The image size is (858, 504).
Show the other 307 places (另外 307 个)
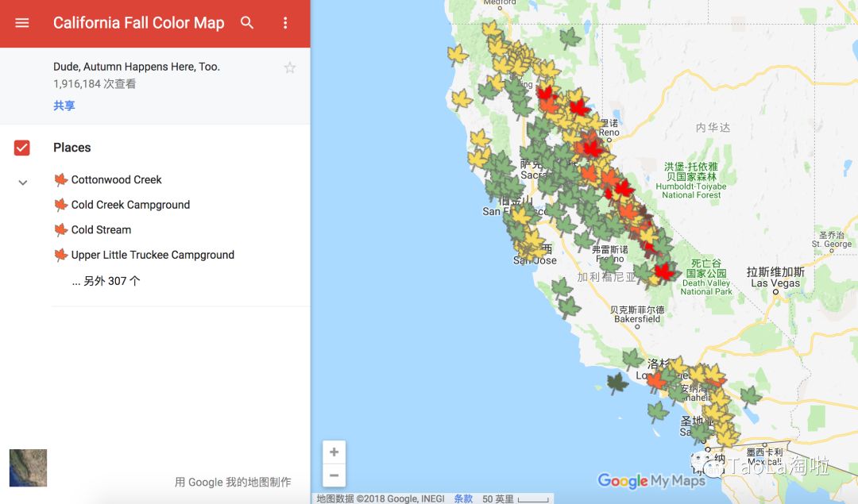click(106, 281)
